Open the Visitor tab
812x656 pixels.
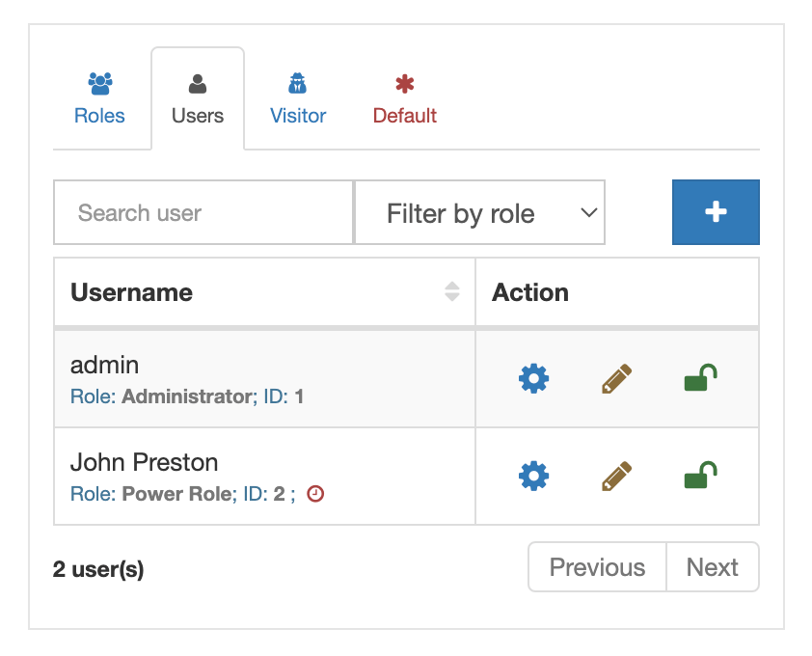pyautogui.click(x=298, y=99)
